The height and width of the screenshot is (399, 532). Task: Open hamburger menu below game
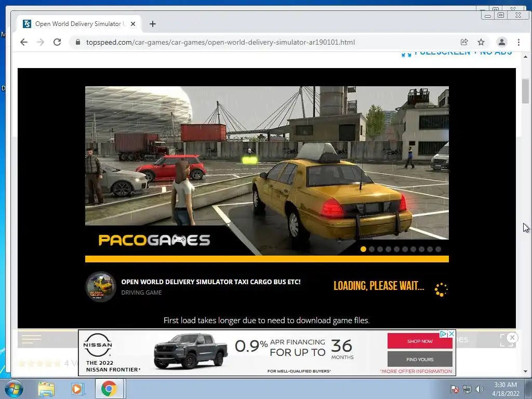click(x=31, y=339)
